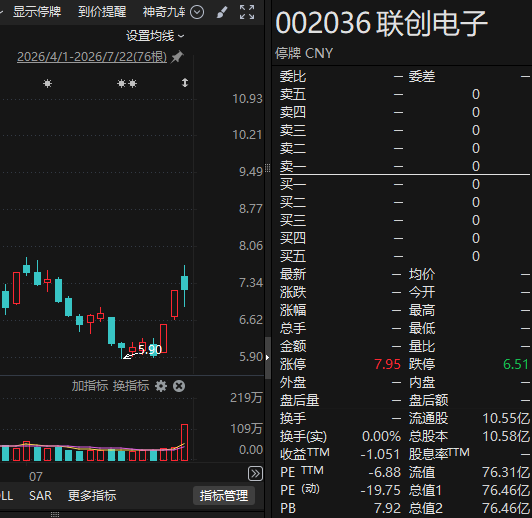Click the PB value 7.92

(387, 508)
